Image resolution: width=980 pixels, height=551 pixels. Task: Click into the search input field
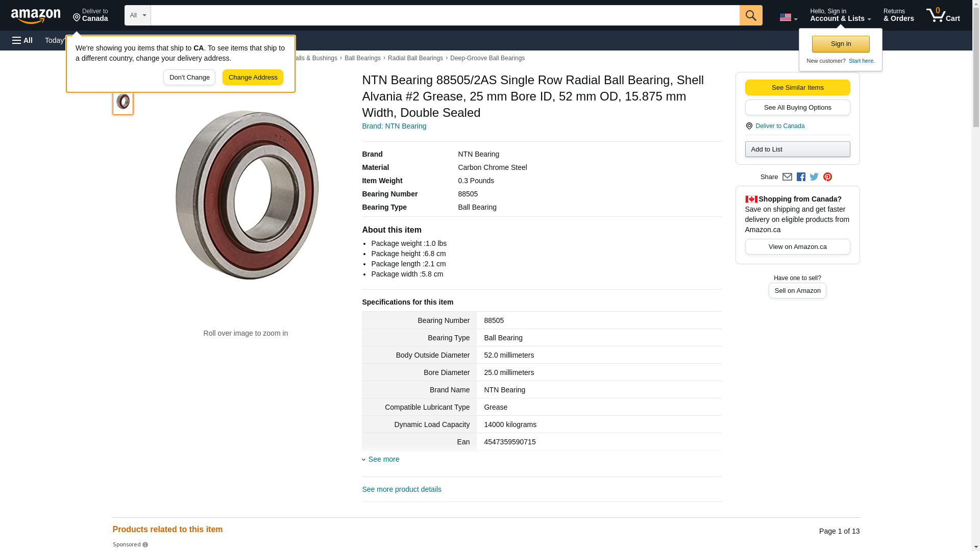(444, 15)
